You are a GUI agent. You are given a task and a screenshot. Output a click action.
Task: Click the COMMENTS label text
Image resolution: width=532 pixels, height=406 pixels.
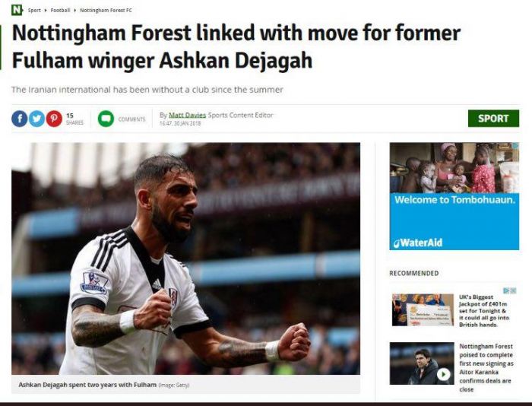131,119
